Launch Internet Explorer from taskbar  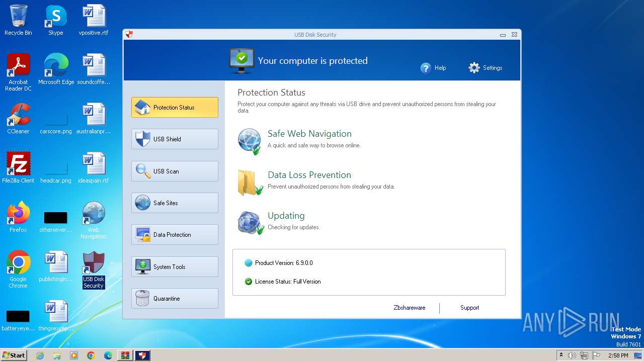tap(40, 355)
